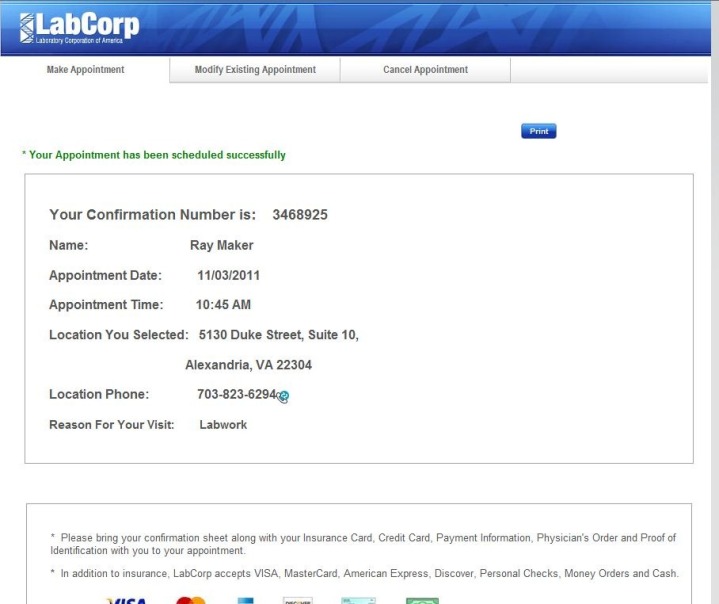
Task: Click the Labwork visit reason
Action: 223,425
